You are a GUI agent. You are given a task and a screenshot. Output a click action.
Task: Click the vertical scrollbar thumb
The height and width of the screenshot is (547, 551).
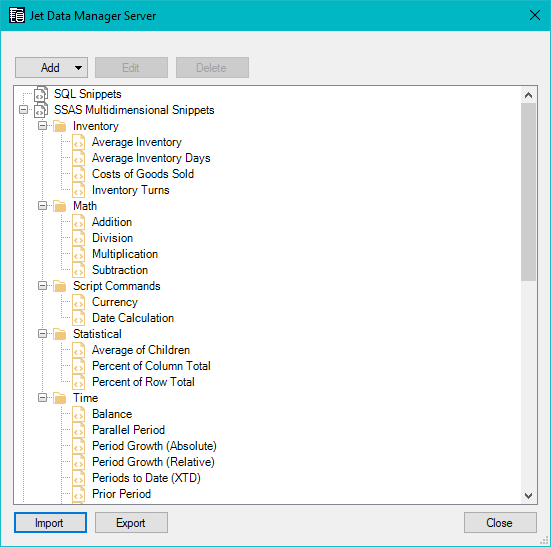pyautogui.click(x=528, y=192)
